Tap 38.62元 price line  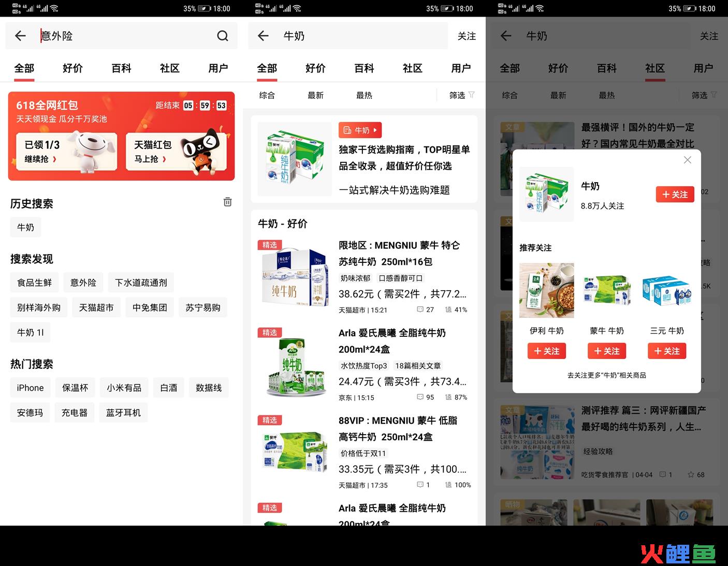click(403, 294)
